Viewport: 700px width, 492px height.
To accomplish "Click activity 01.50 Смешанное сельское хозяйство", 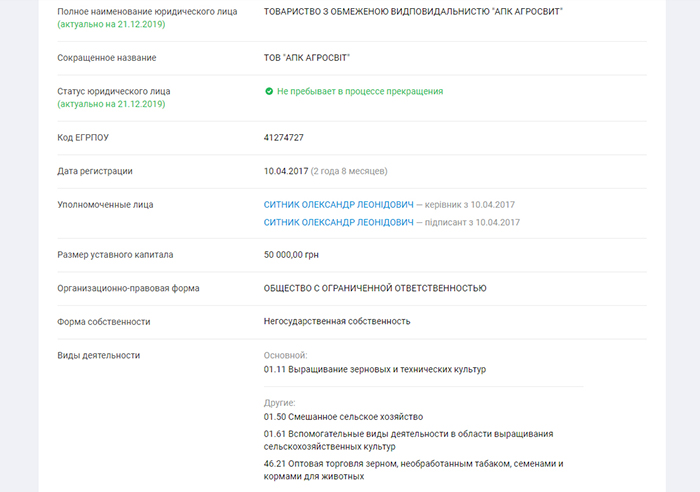I will [x=343, y=417].
